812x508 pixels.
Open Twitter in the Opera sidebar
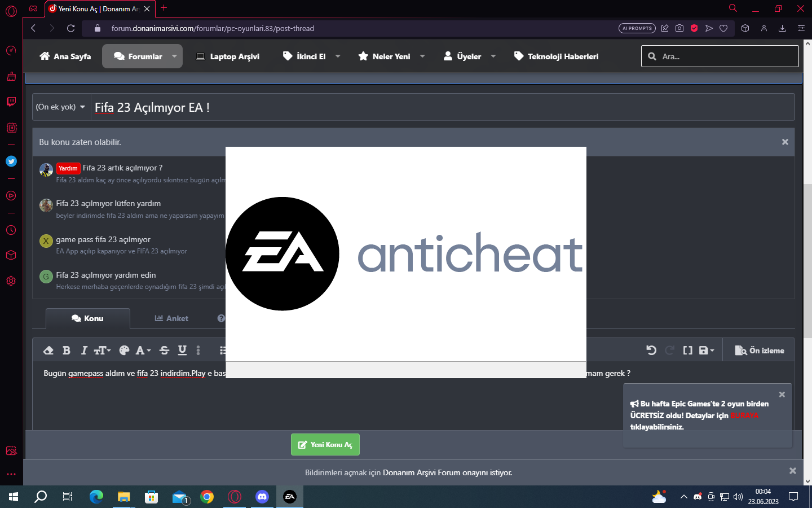pos(11,161)
